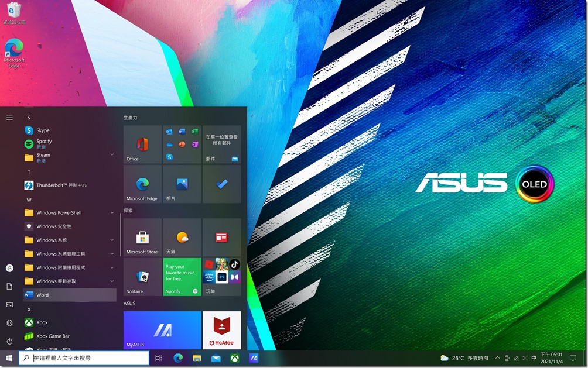Click Play Spotify for free green tile
588x368 pixels.
(x=182, y=275)
